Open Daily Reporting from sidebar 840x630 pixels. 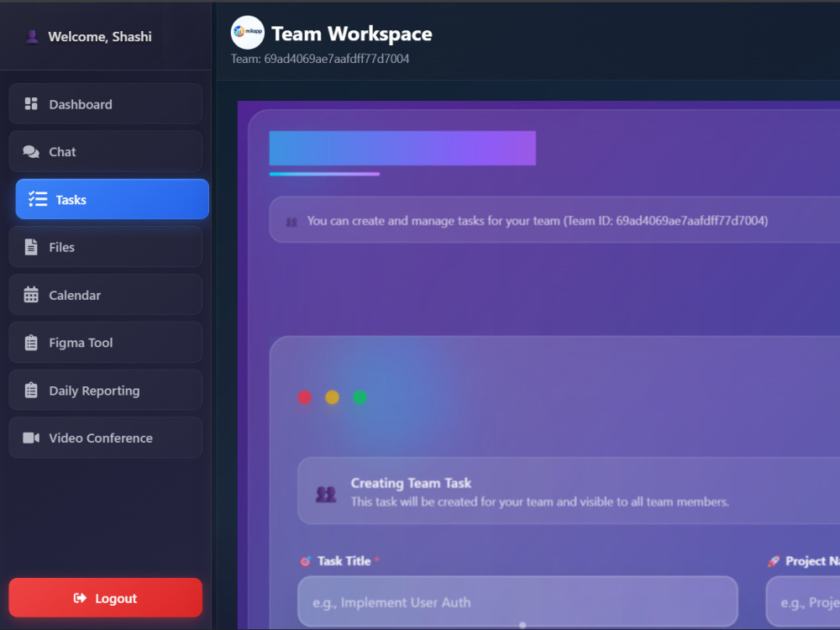[x=106, y=390]
